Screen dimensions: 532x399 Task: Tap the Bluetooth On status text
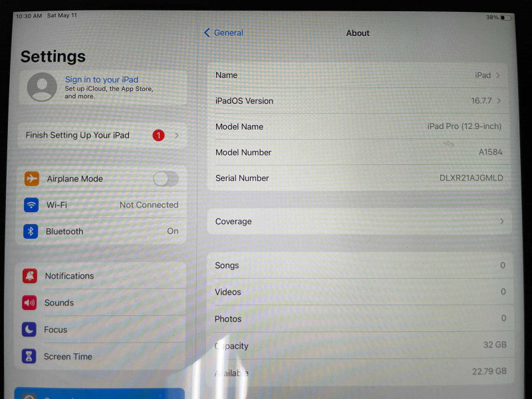coord(173,231)
